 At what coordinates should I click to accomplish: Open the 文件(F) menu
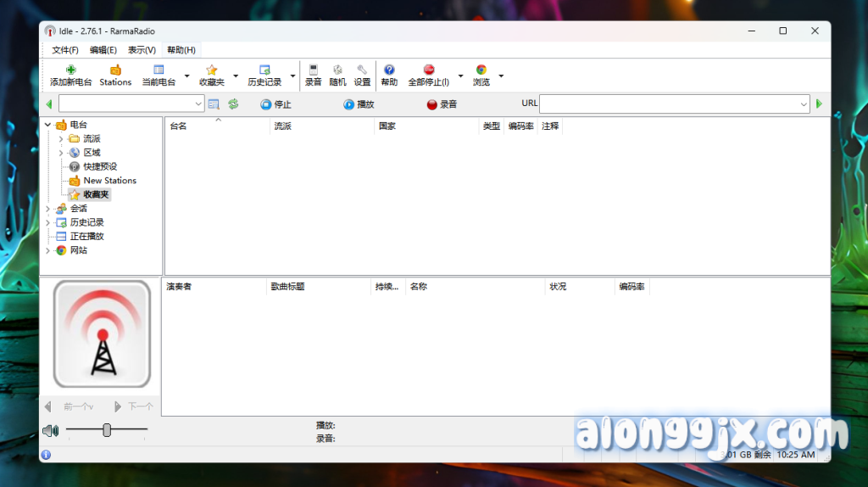65,50
